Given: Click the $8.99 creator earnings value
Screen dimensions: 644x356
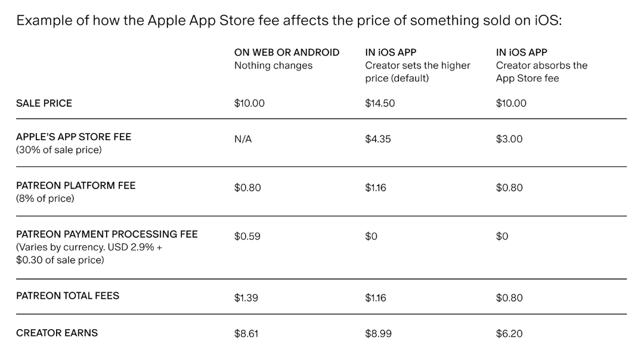Looking at the screenshot, I should pos(378,334).
